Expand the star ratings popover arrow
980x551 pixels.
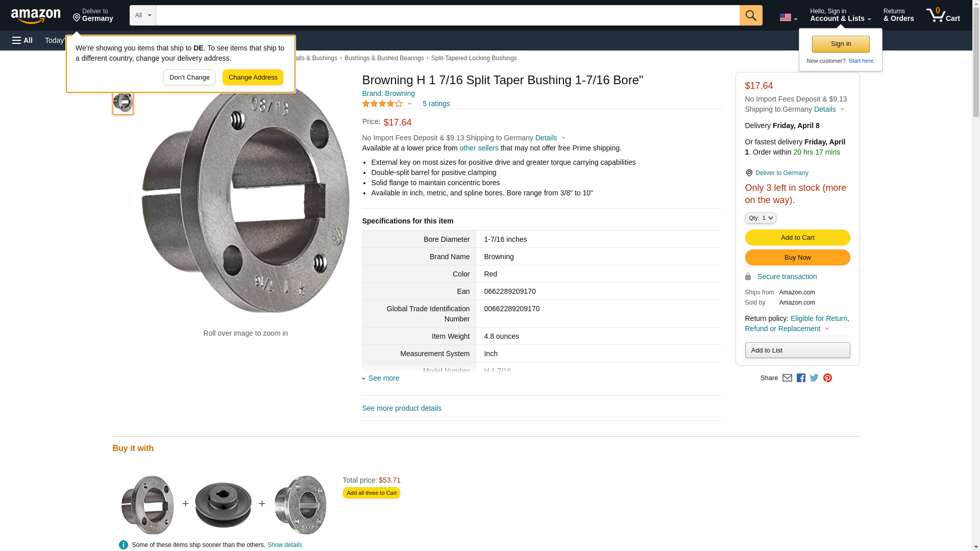(x=409, y=104)
